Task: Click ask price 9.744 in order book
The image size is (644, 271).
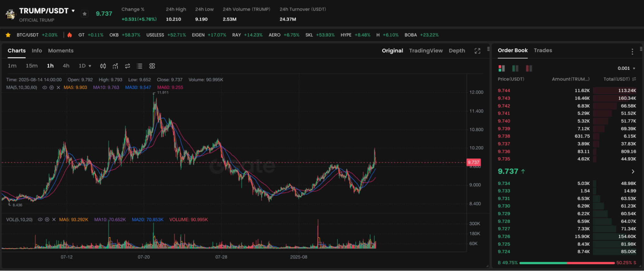Action: click(x=504, y=91)
